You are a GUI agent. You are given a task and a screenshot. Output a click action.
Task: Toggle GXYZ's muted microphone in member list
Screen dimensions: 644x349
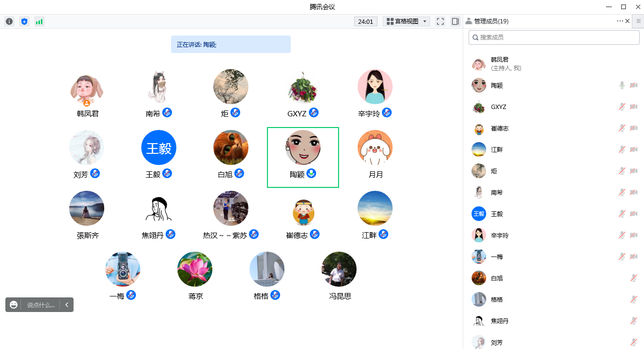(x=622, y=107)
